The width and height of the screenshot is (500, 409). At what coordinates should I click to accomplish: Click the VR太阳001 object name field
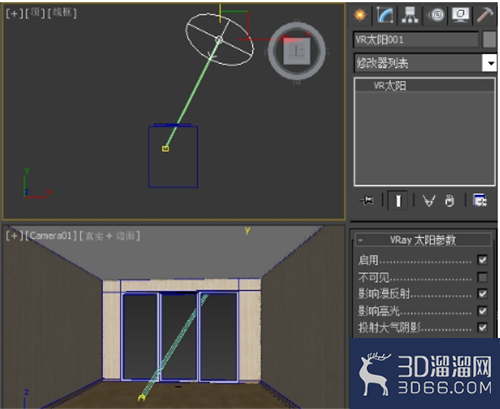coord(416,40)
